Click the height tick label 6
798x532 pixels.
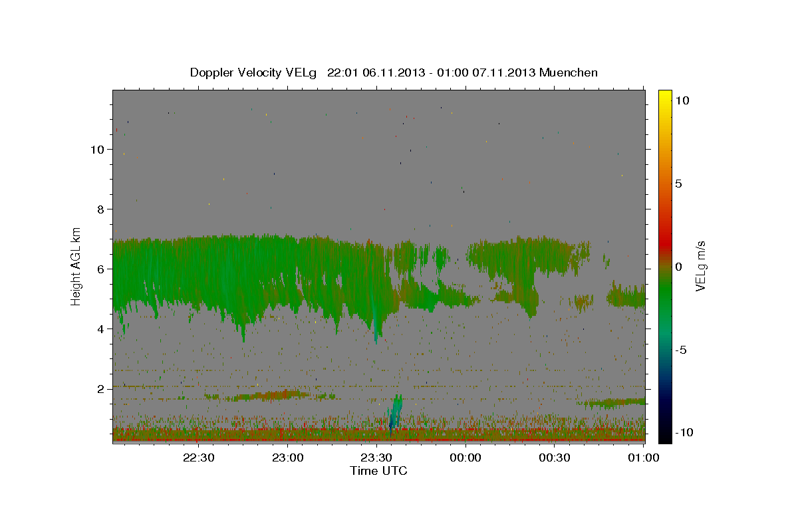100,269
